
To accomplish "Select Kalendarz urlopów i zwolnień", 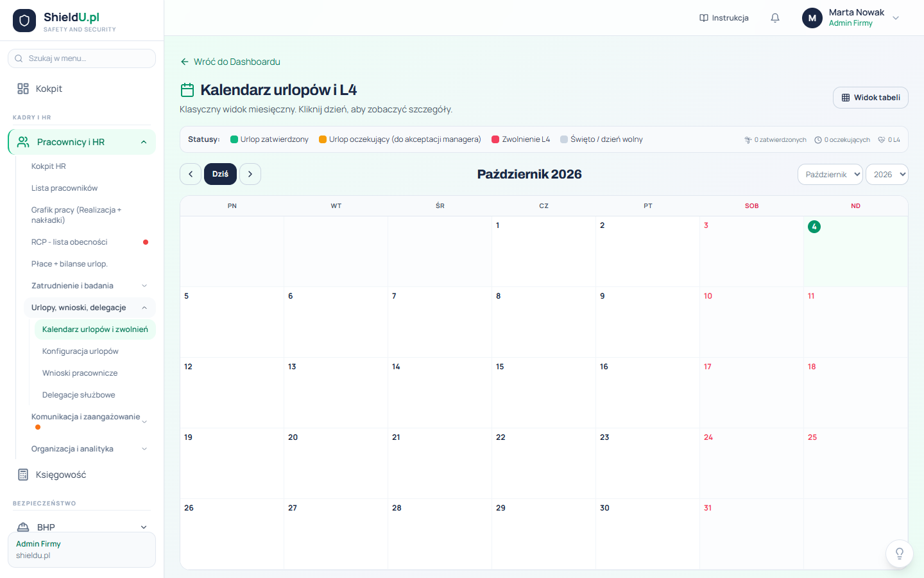I will pos(95,329).
